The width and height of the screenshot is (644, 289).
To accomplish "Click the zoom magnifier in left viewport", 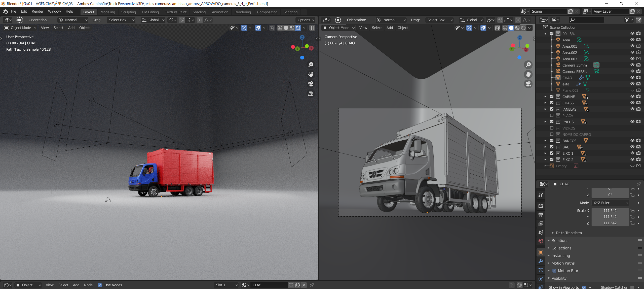I will [x=311, y=65].
